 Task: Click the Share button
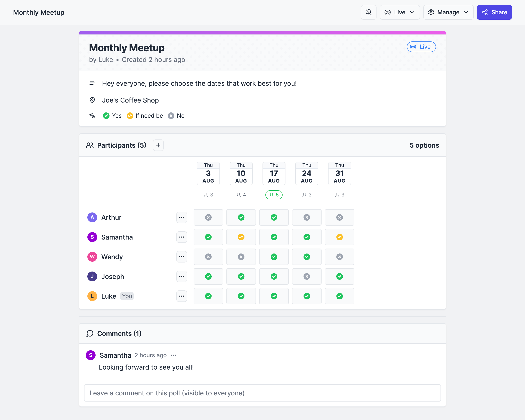click(x=494, y=12)
